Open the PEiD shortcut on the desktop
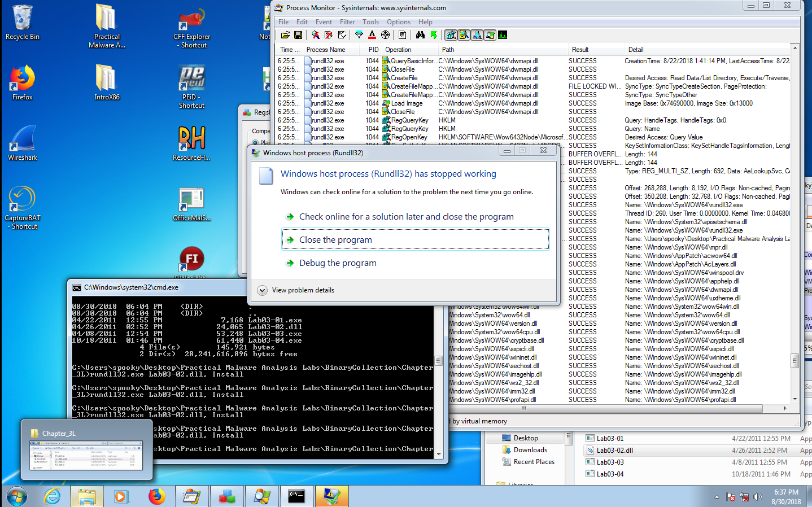Image resolution: width=812 pixels, height=507 pixels. (x=191, y=86)
